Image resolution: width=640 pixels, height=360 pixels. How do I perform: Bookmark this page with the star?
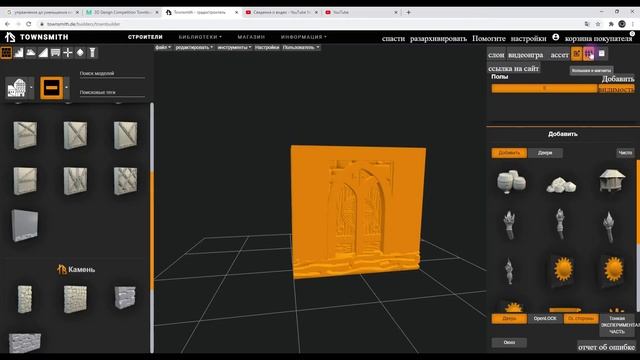pyautogui.click(x=598, y=24)
